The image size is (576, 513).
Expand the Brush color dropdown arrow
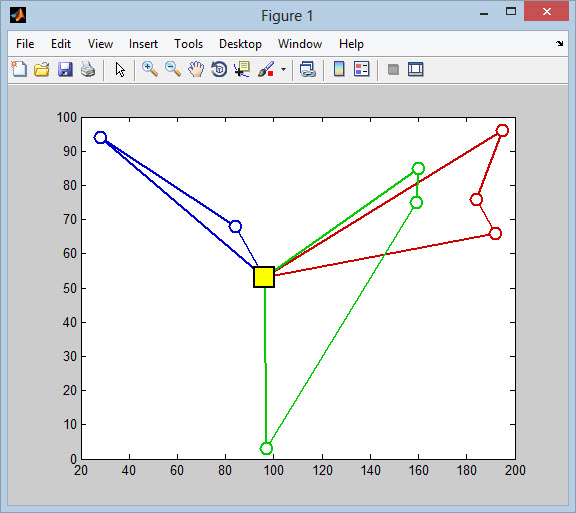[283, 69]
